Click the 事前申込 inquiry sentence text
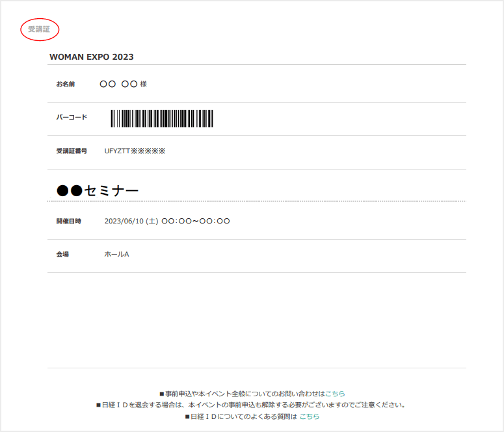Image resolution: width=504 pixels, height=432 pixels. tap(243, 394)
